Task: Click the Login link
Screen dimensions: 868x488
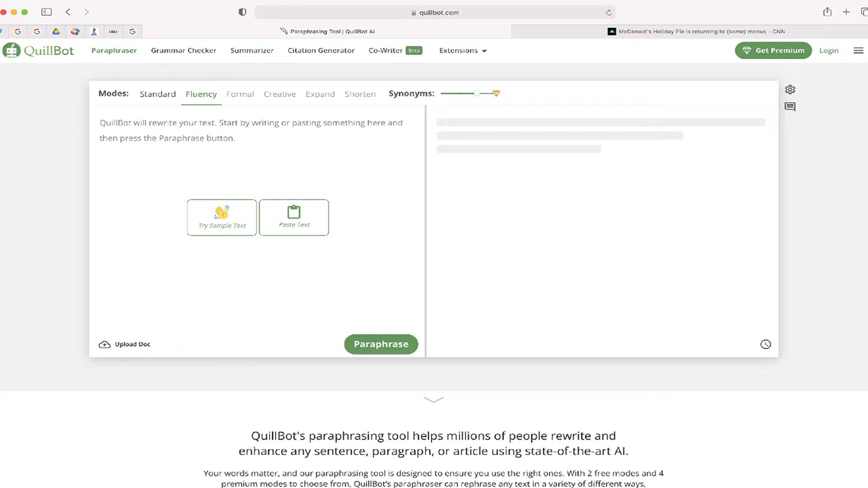Action: pos(829,51)
